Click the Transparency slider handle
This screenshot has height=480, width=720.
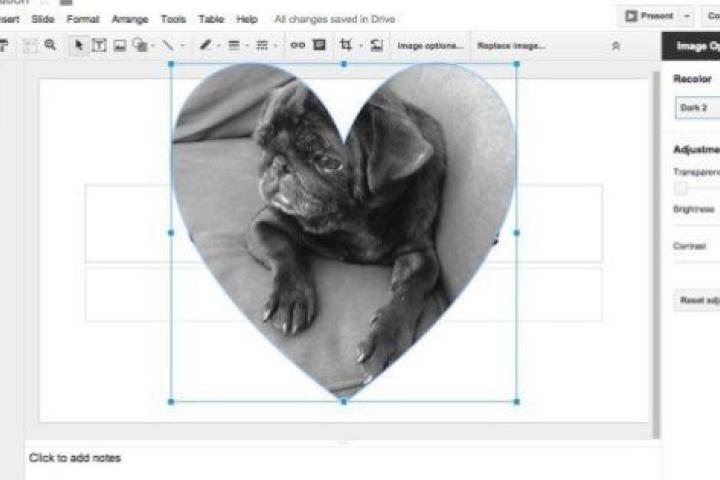pyautogui.click(x=681, y=188)
